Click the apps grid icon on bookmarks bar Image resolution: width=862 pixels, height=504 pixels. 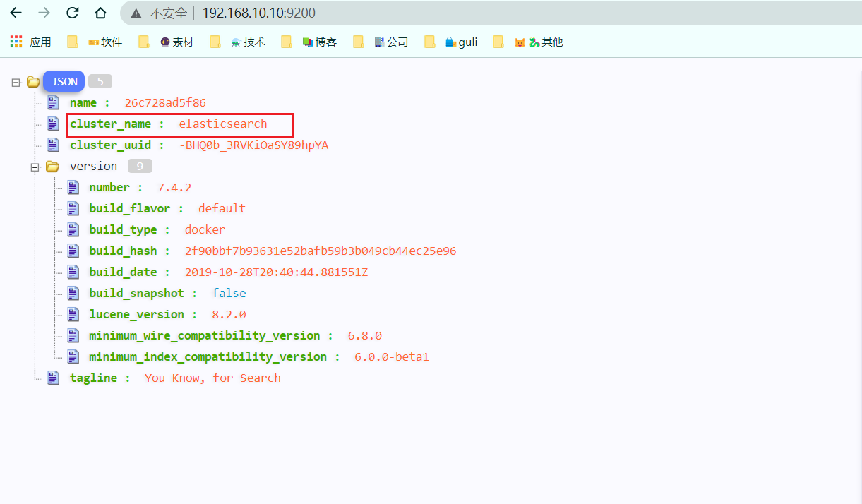click(x=16, y=42)
